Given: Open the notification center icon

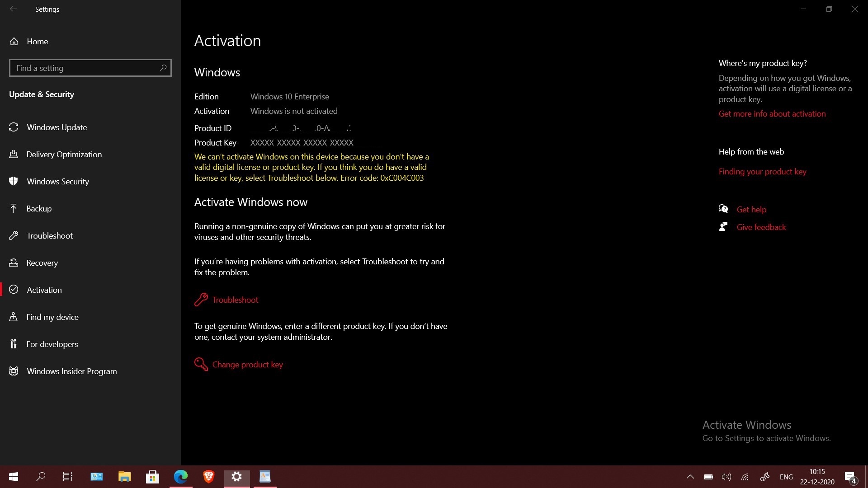Looking at the screenshot, I should tap(850, 477).
